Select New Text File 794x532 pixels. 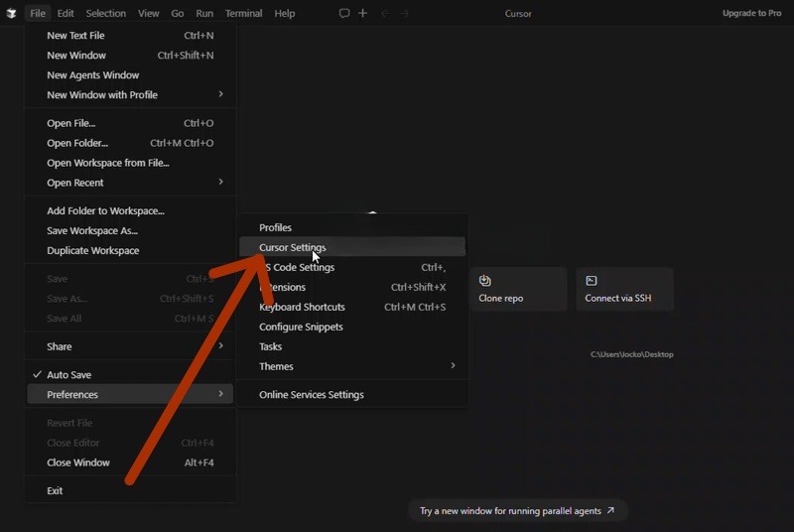coord(130,36)
